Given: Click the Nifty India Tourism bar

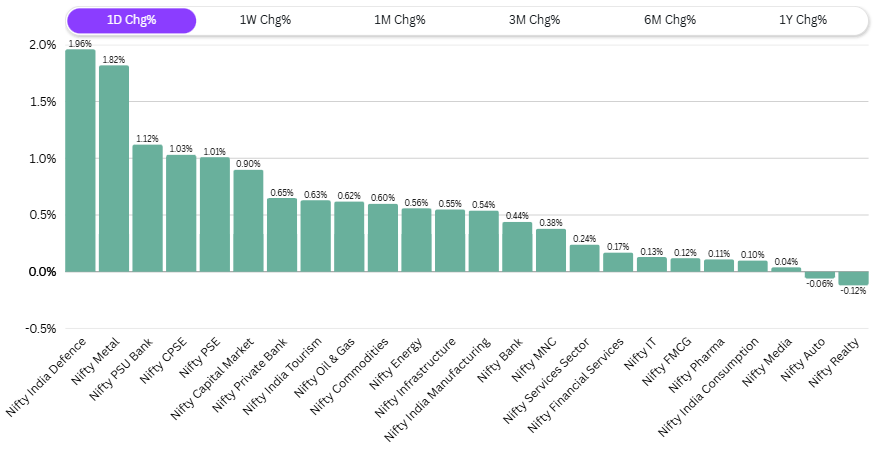Looking at the screenshot, I should click(x=316, y=236).
